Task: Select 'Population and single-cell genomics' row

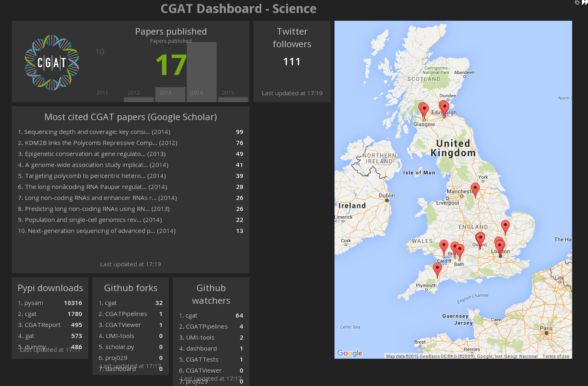Action: coord(131,220)
